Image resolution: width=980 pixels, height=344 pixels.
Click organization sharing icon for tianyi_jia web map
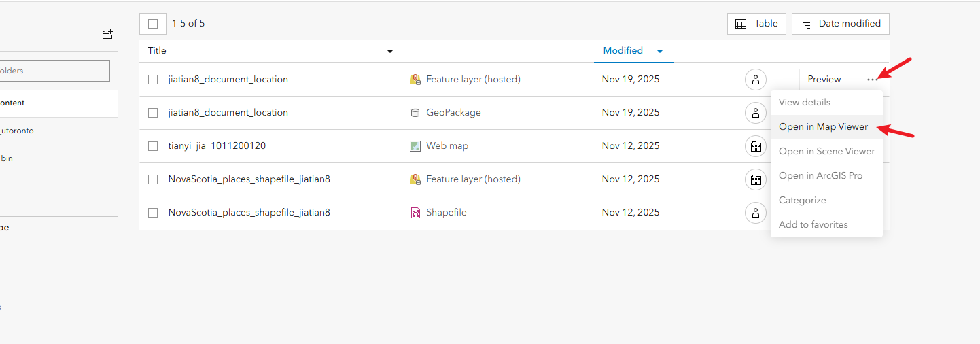pyautogui.click(x=755, y=146)
